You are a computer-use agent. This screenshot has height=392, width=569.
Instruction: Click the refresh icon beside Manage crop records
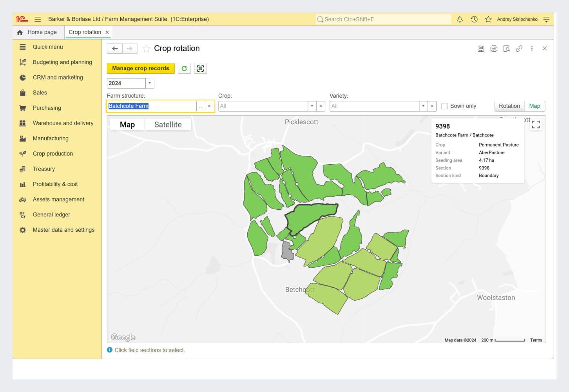coord(184,68)
